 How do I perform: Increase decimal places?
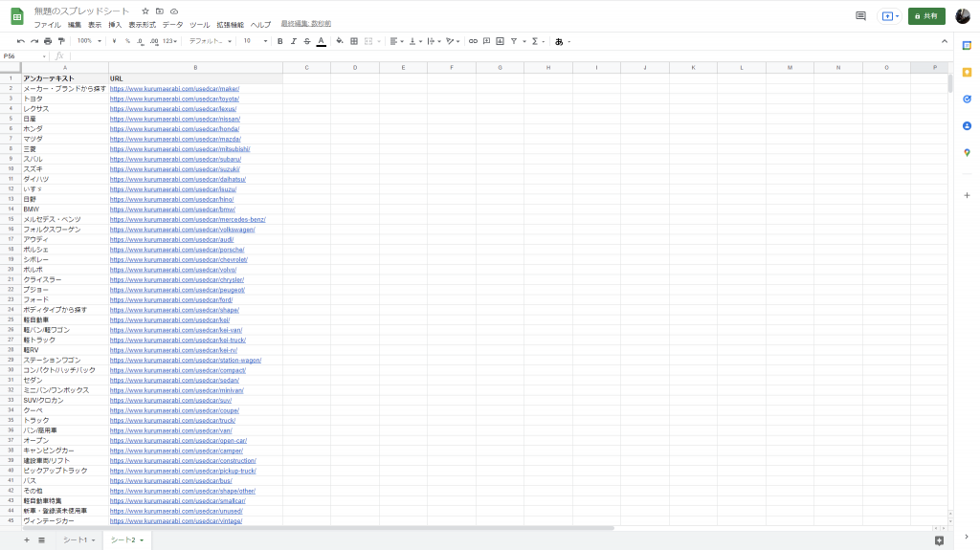coord(154,41)
